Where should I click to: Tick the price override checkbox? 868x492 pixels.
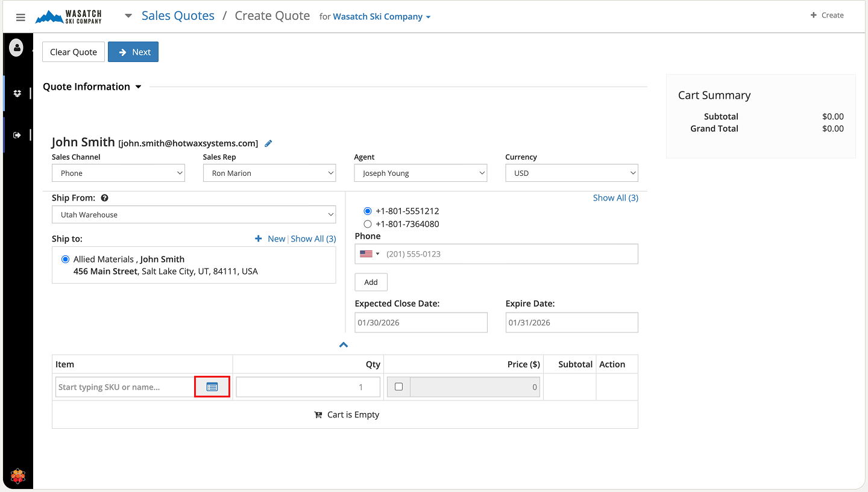click(398, 387)
